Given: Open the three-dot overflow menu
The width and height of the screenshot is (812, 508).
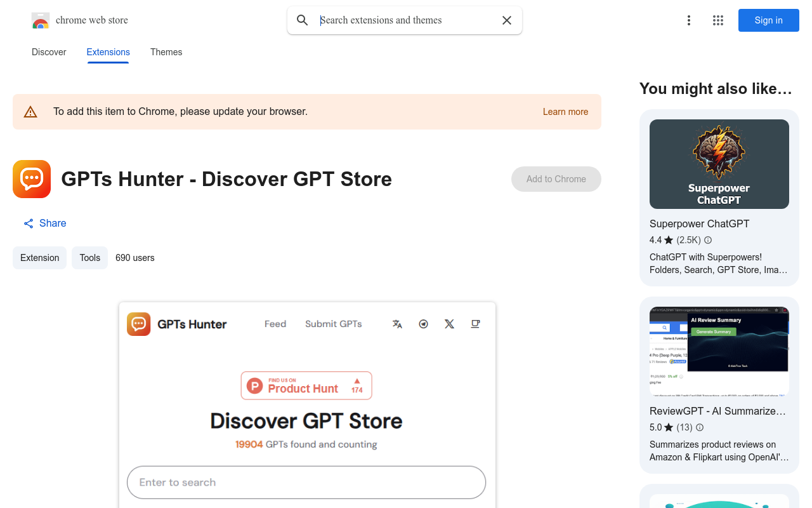Looking at the screenshot, I should tap(689, 20).
